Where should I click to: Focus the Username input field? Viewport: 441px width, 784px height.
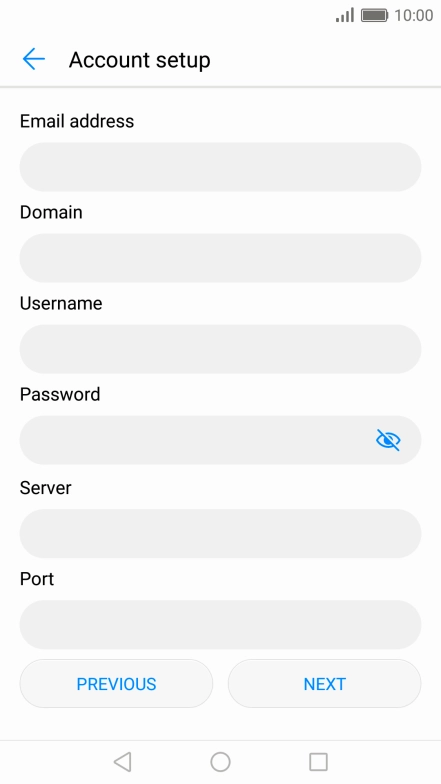(x=220, y=349)
